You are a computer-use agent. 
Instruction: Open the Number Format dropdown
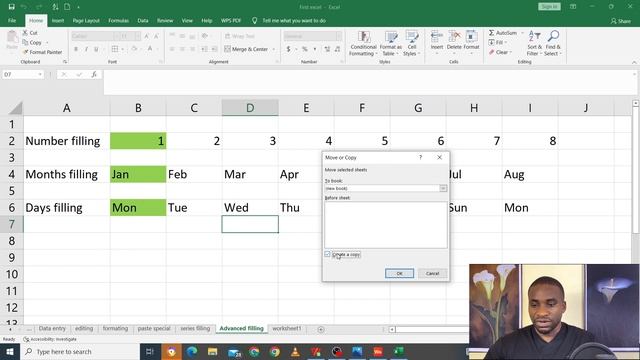(x=338, y=36)
